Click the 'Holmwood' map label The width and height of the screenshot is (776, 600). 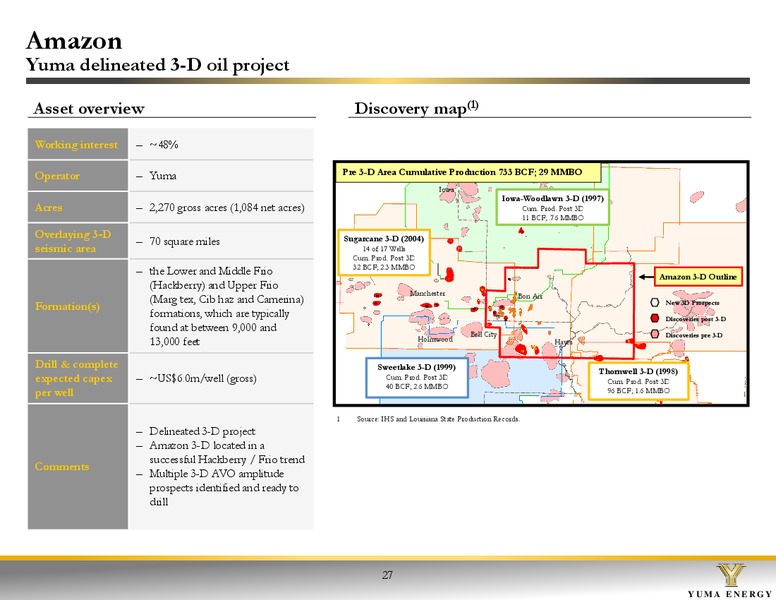[x=435, y=339]
